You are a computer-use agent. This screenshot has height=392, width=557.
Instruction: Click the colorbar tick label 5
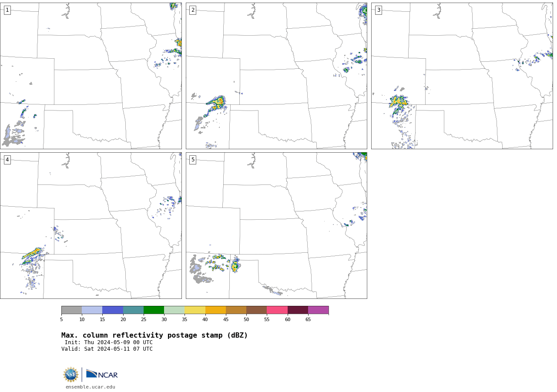point(61,320)
